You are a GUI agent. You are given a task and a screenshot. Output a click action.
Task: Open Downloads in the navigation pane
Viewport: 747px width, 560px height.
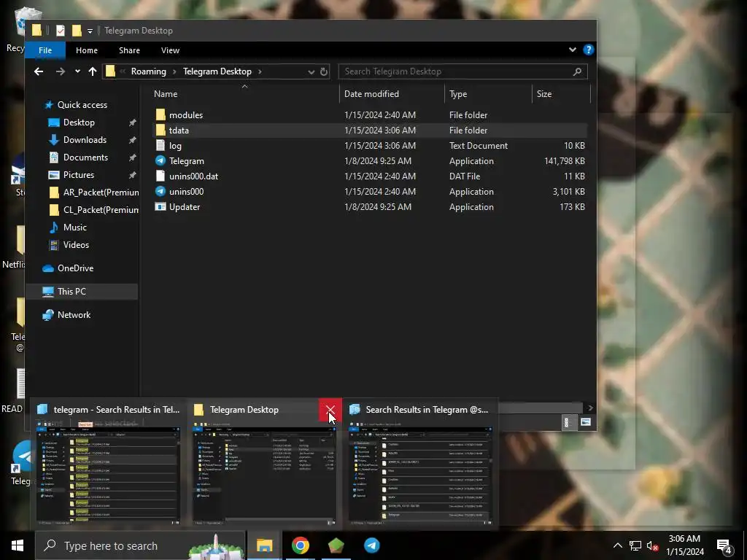click(x=85, y=139)
